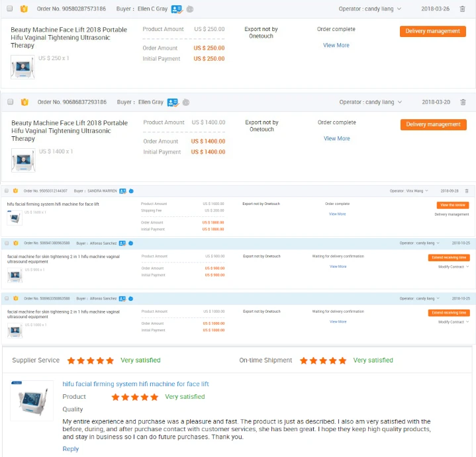Open product thumbnail on the US $1400 order
The width and height of the screenshot is (476, 457).
(23, 160)
